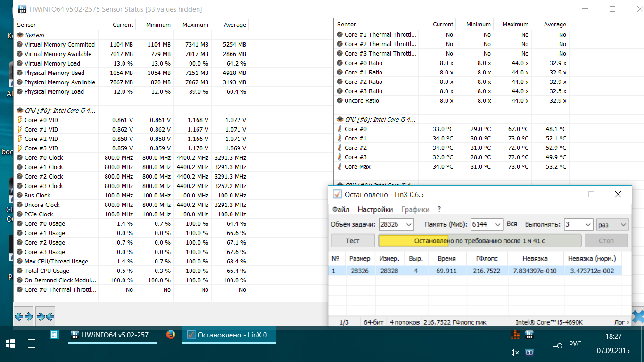Click the icon next to Max CPU/Thread Usage
The image size is (644, 362).
point(19,261)
